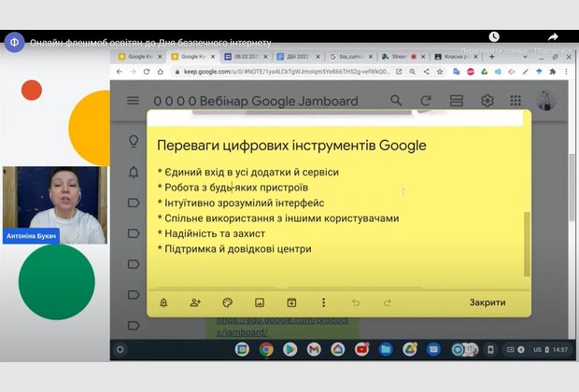Open a new browser tab with plus
Screen dimensions: 579x392
(491, 57)
